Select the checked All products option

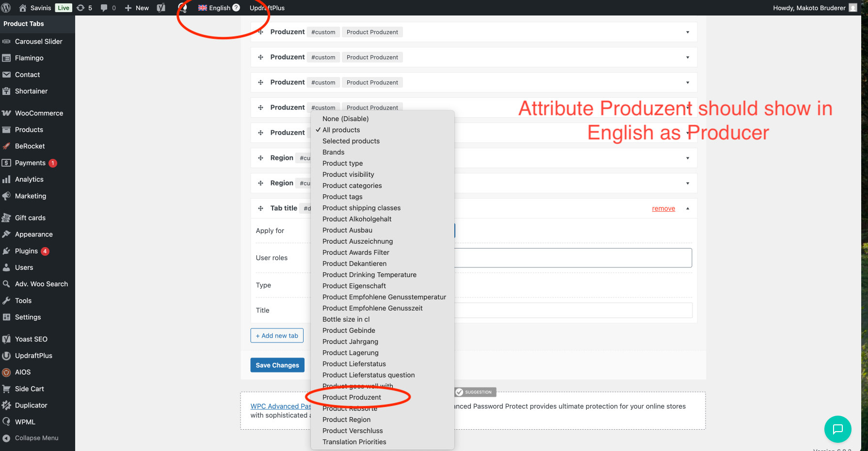click(x=341, y=130)
